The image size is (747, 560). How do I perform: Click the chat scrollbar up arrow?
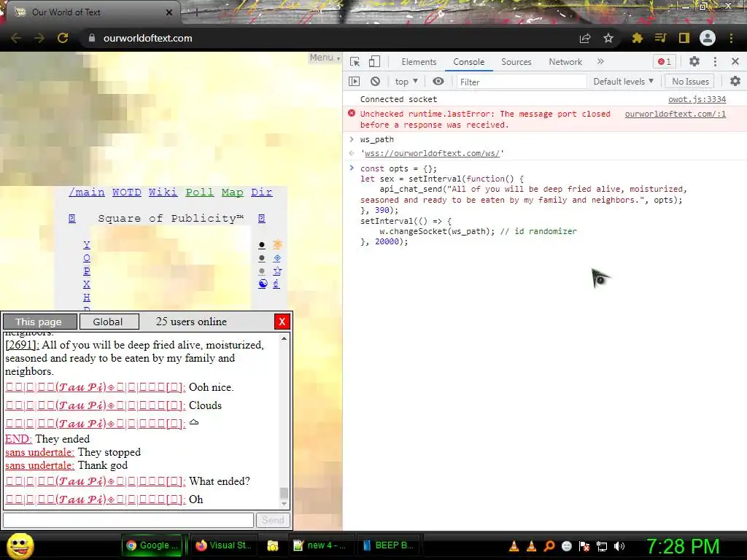[x=284, y=338]
